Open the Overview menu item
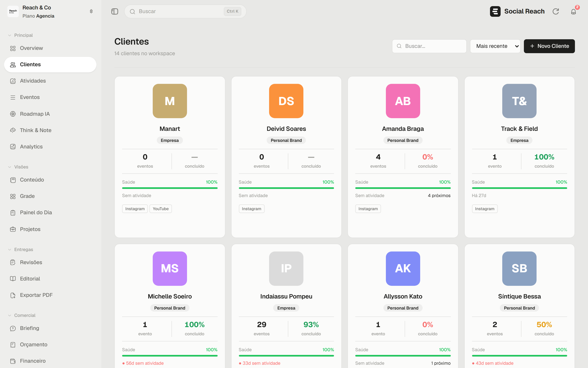 coord(50,48)
